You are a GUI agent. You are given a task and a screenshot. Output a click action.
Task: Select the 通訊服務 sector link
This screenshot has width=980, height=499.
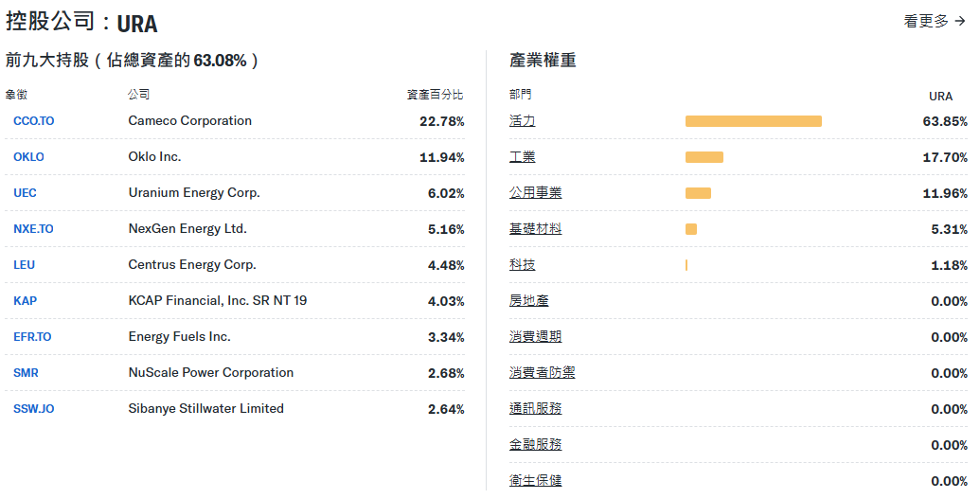tap(535, 409)
